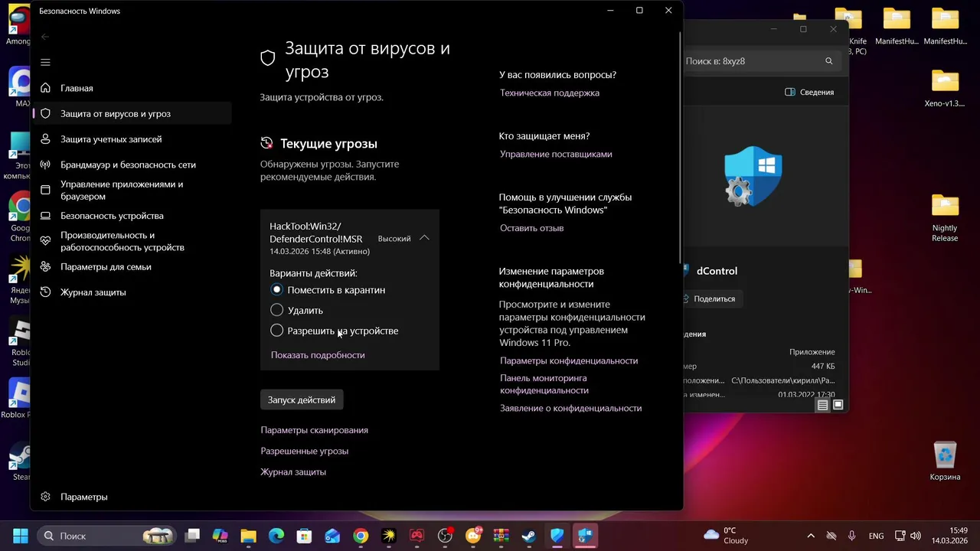980x551 pixels.
Task: Open Microsoft Store from taskbar
Action: (x=305, y=536)
